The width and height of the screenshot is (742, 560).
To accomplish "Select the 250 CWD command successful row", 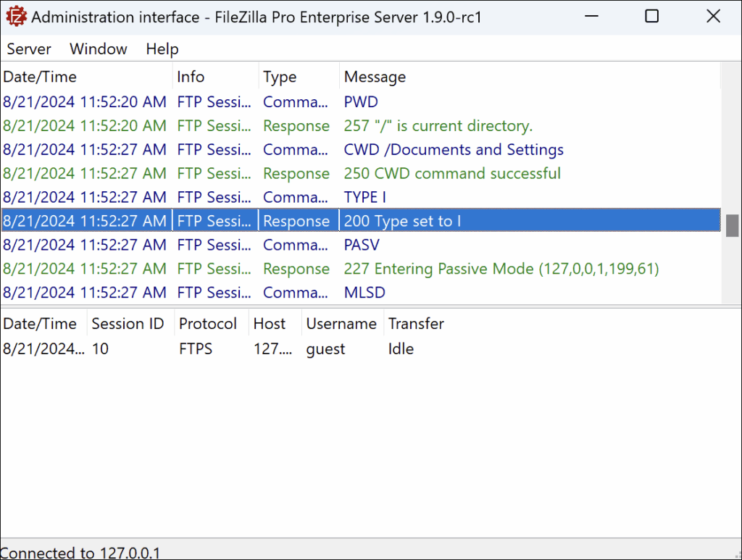I will 452,174.
